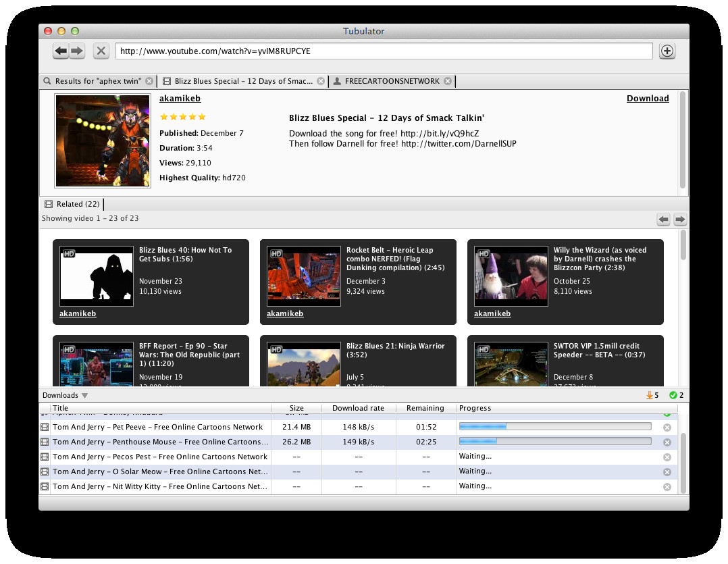Screen dimensions: 728x564
Task: Sort downloads by Remaining column
Action: (425, 408)
